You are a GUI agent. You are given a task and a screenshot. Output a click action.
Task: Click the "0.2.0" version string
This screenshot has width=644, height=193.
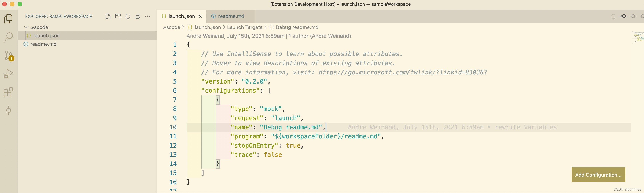click(x=254, y=81)
